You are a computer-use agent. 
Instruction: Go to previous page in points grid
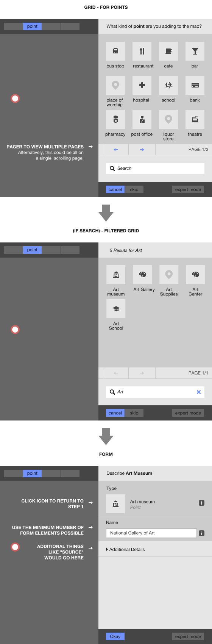(x=116, y=150)
